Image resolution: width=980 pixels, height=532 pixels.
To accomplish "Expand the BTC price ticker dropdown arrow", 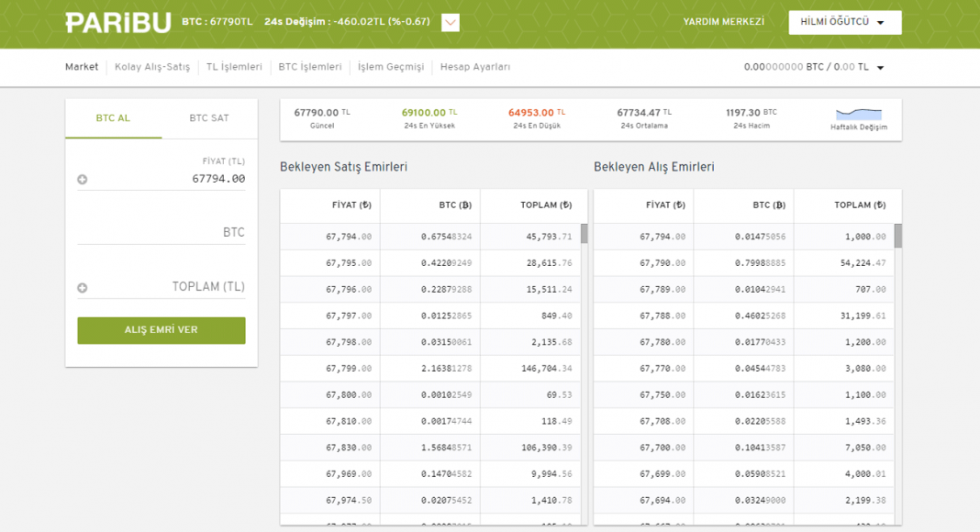I will point(450,23).
